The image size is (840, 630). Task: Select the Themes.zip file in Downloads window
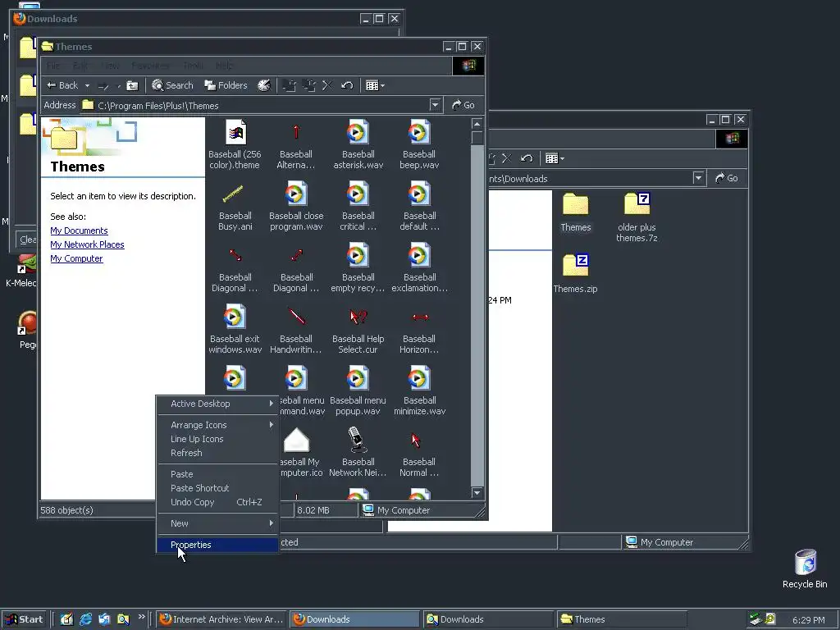pos(575,274)
